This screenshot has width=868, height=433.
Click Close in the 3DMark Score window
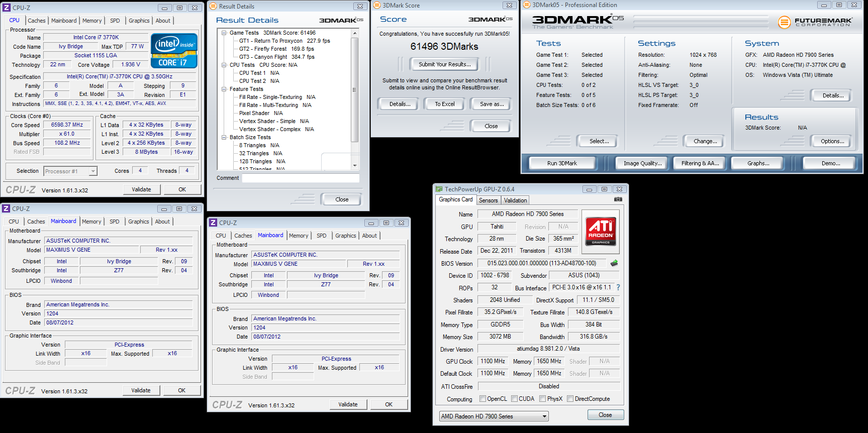coord(491,126)
